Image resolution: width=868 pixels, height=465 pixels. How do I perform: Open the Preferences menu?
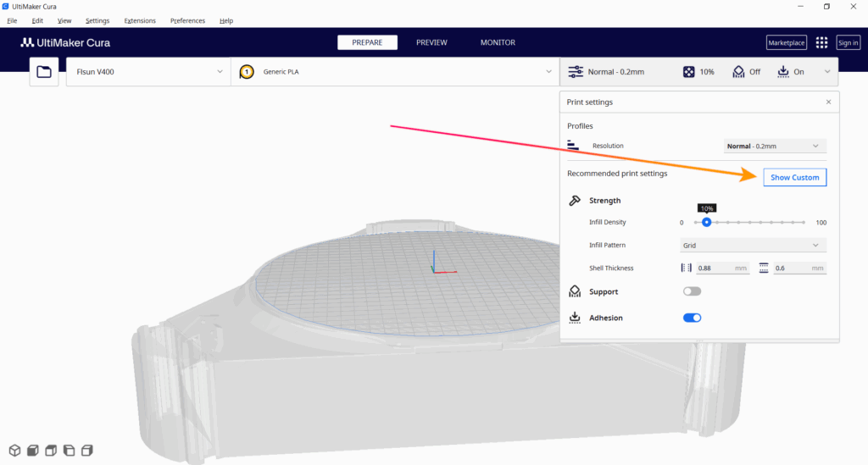pyautogui.click(x=187, y=20)
